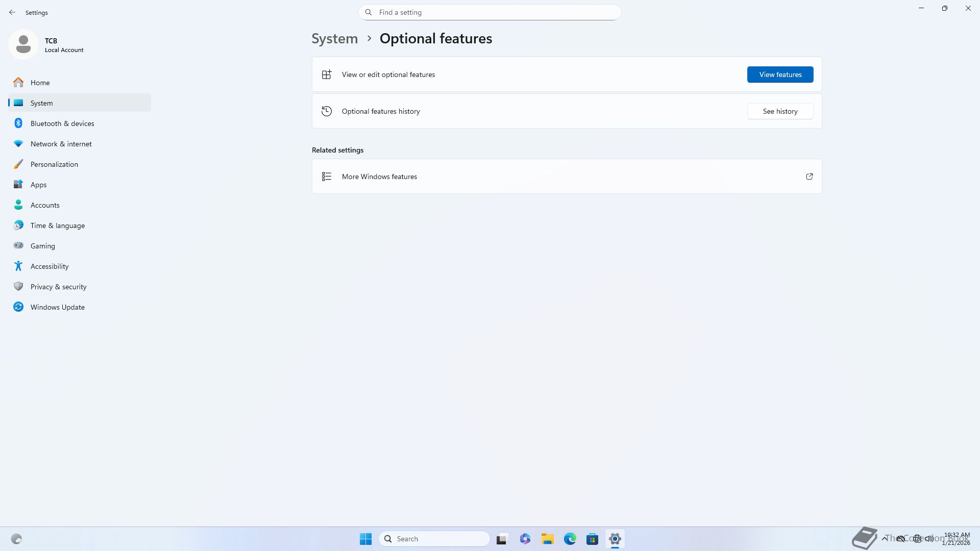The image size is (980, 551).
Task: Click System in the breadcrumb
Action: click(x=334, y=39)
